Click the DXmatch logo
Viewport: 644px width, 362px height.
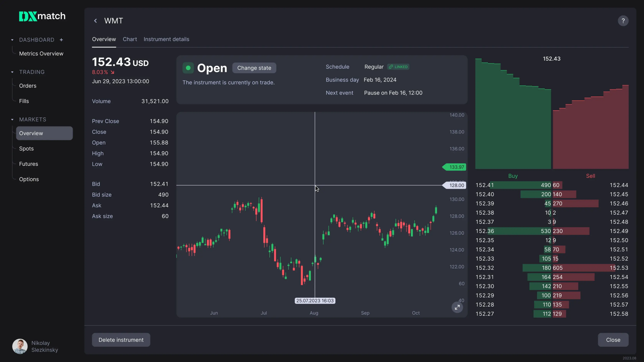coord(42,16)
